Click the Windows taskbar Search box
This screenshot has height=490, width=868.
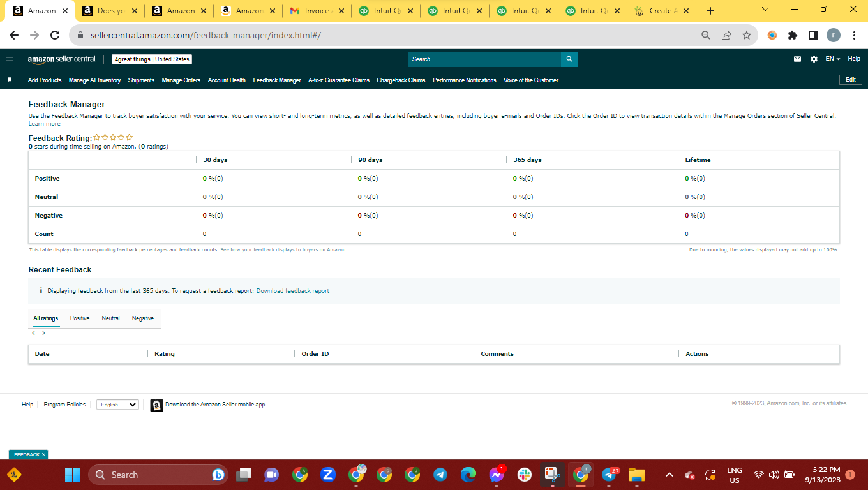[x=158, y=475]
